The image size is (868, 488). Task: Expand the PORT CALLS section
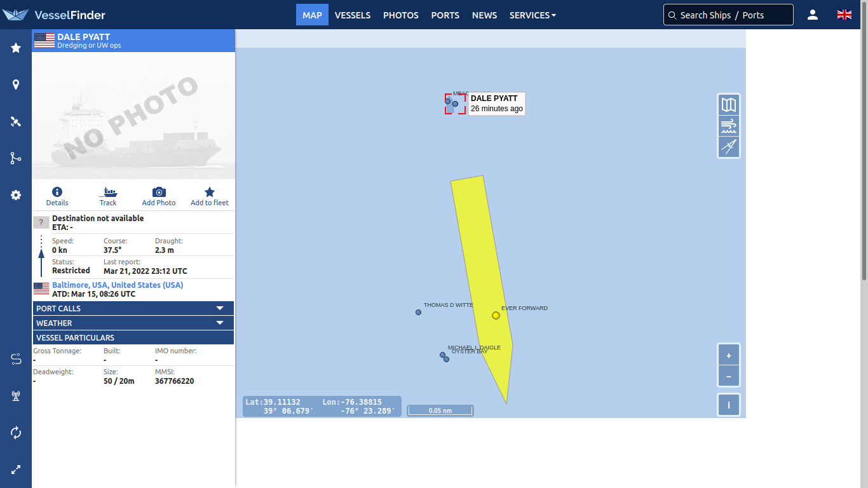[133, 308]
